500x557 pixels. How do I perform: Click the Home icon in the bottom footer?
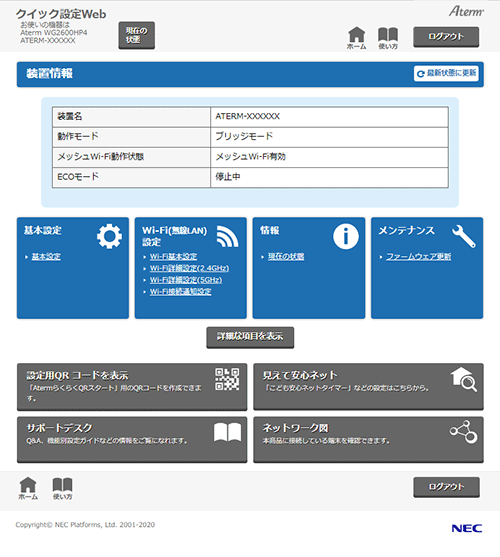pos(28,488)
